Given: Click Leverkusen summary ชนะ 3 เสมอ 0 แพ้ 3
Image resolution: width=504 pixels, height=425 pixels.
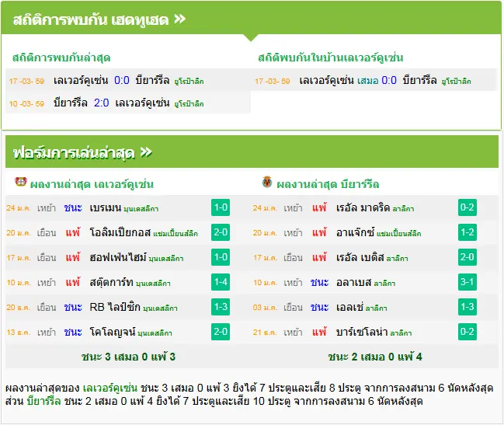Looking at the screenshot, I should [x=128, y=357].
